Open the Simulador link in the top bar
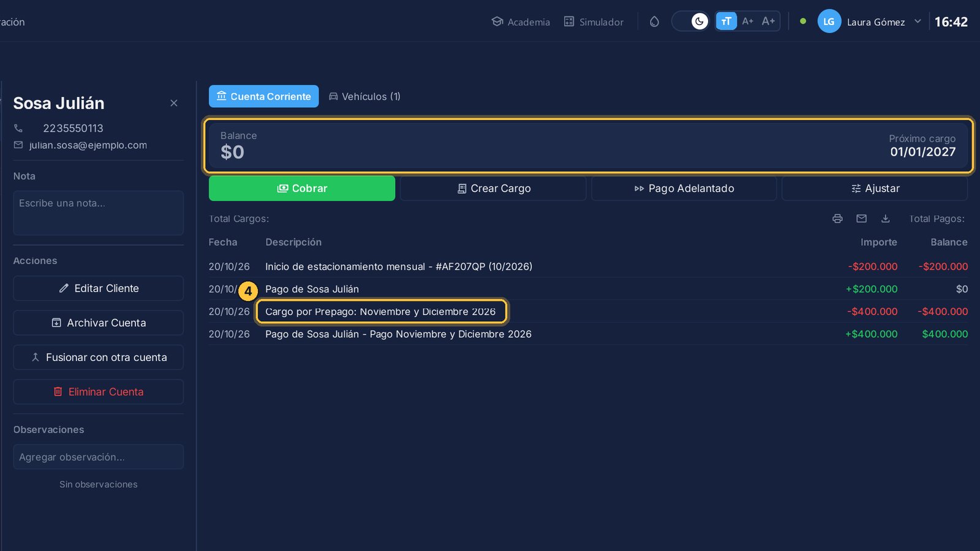 594,22
